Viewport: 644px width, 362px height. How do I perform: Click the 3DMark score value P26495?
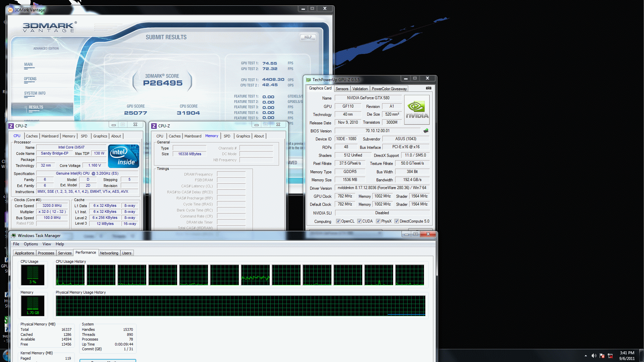click(163, 83)
